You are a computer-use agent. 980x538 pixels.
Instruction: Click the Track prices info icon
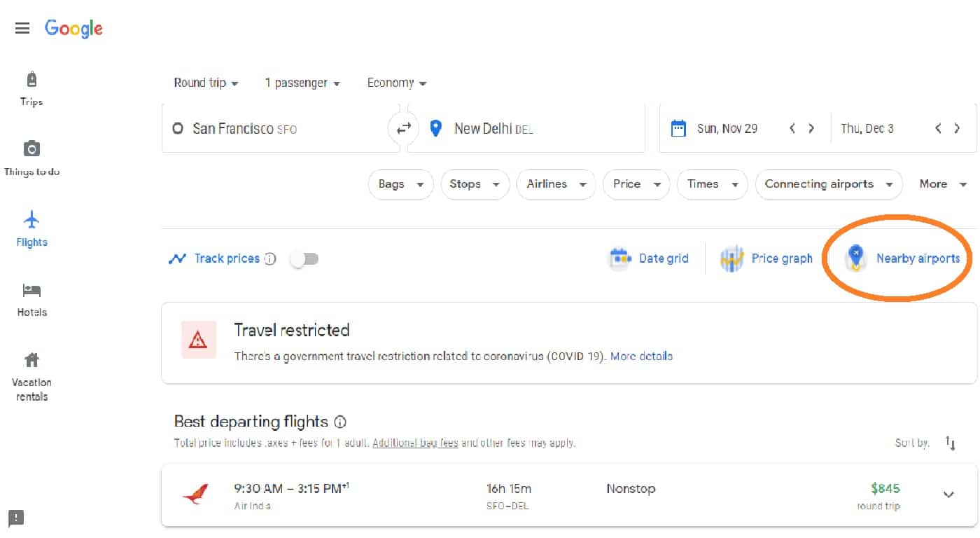click(270, 258)
